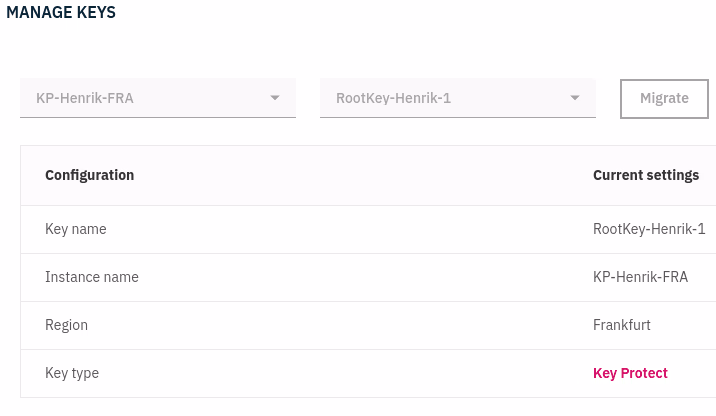Click the KP-Henrik-FRA value in the table
Screen dimensions: 716x416
click(640, 277)
